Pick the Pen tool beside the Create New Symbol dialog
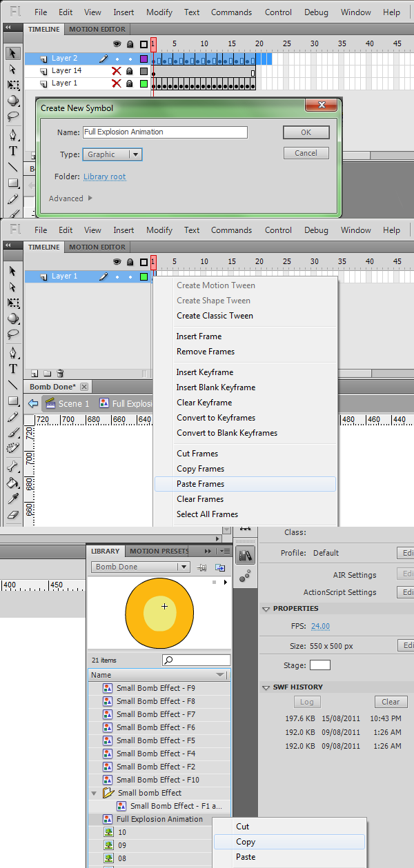This screenshot has width=414, height=868. pyautogui.click(x=12, y=135)
